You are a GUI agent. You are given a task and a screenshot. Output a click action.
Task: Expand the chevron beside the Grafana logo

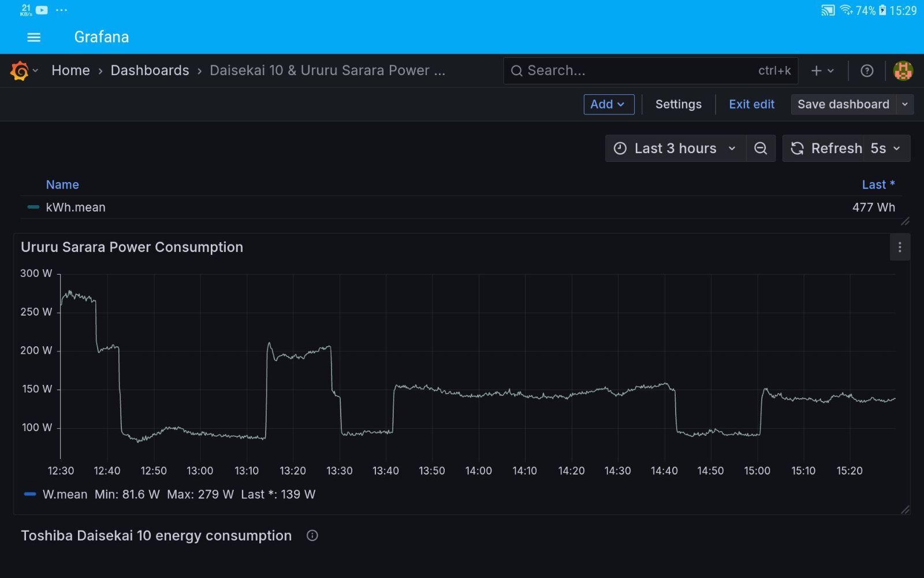[36, 71]
